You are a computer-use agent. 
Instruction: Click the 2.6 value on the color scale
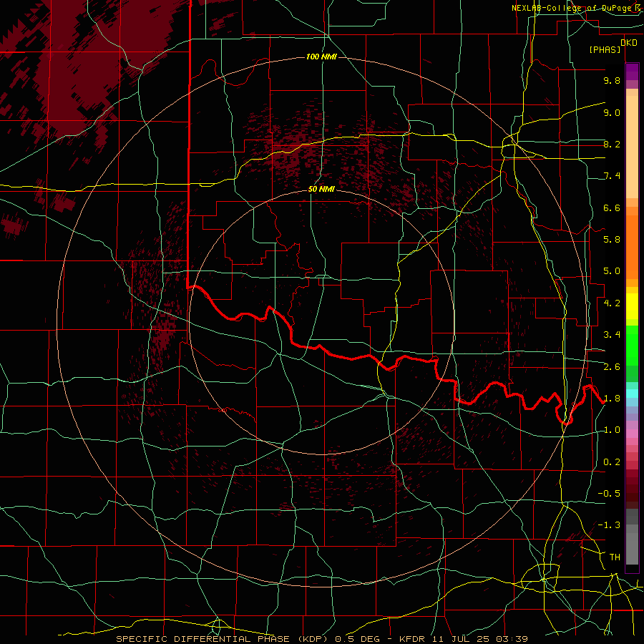(x=612, y=367)
